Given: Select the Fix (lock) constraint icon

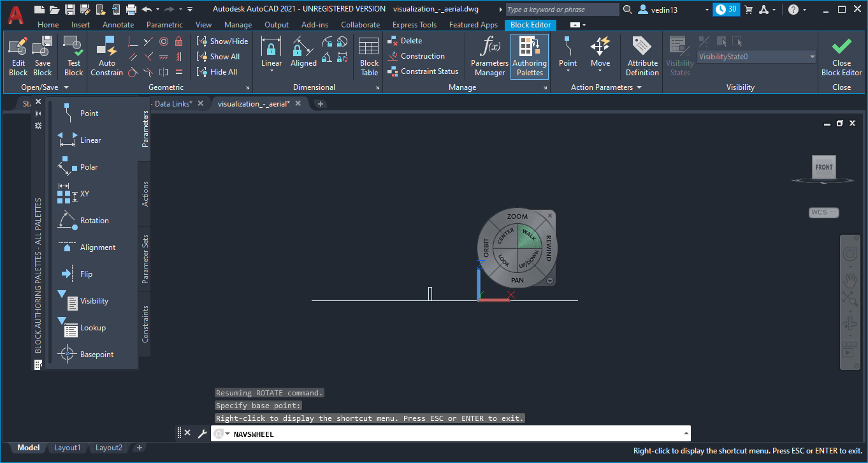Looking at the screenshot, I should tap(179, 41).
